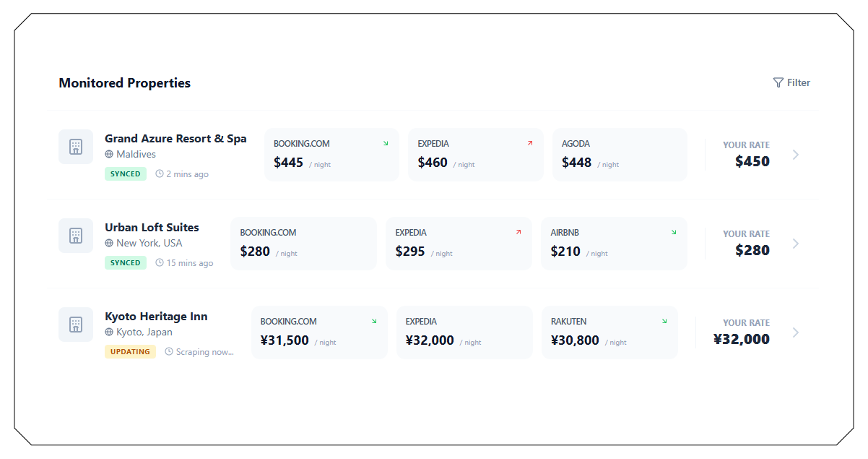Image resolution: width=868 pixels, height=459 pixels.
Task: Toggle the SYNCED status on Urban Loft Suites
Action: point(125,262)
